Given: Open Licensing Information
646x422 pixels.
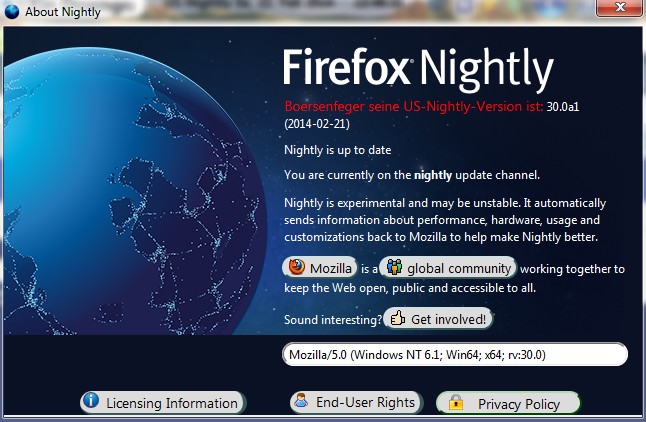Looking at the screenshot, I should [x=163, y=402].
